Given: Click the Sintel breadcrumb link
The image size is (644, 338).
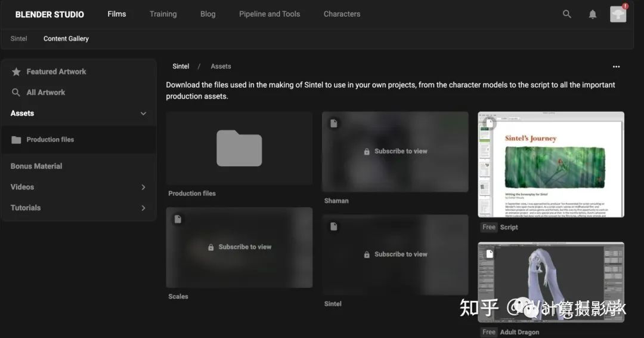Looking at the screenshot, I should (181, 66).
